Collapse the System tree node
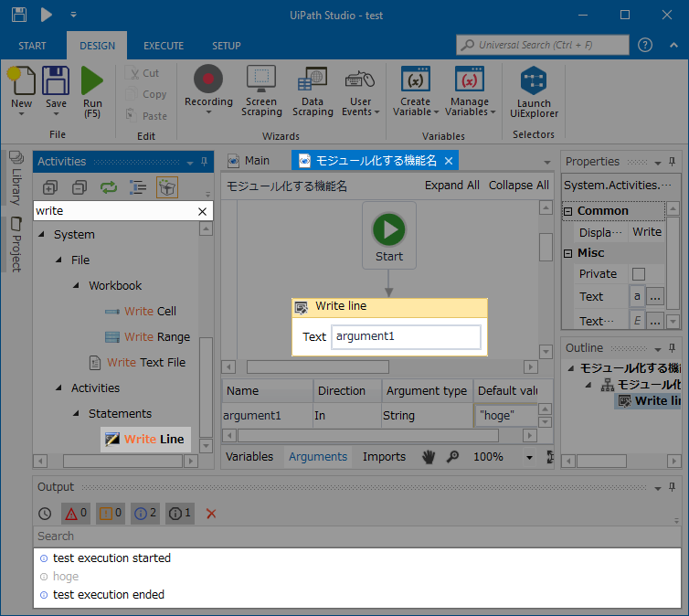Image resolution: width=689 pixels, height=616 pixels. [42, 235]
